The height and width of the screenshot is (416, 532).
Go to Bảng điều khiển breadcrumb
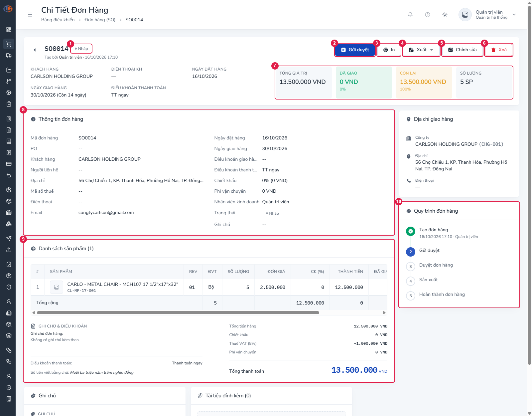point(58,20)
